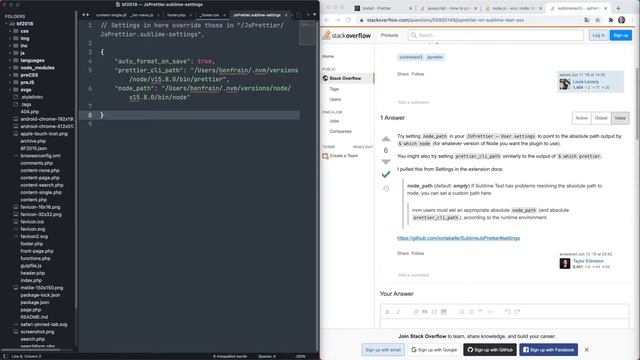
Task: Open the browser extensions puzzle icon
Action: click(x=611, y=20)
